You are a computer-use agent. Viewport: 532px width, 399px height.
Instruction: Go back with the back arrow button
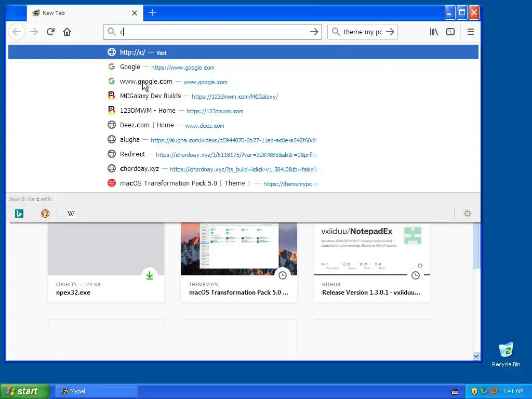tap(17, 32)
